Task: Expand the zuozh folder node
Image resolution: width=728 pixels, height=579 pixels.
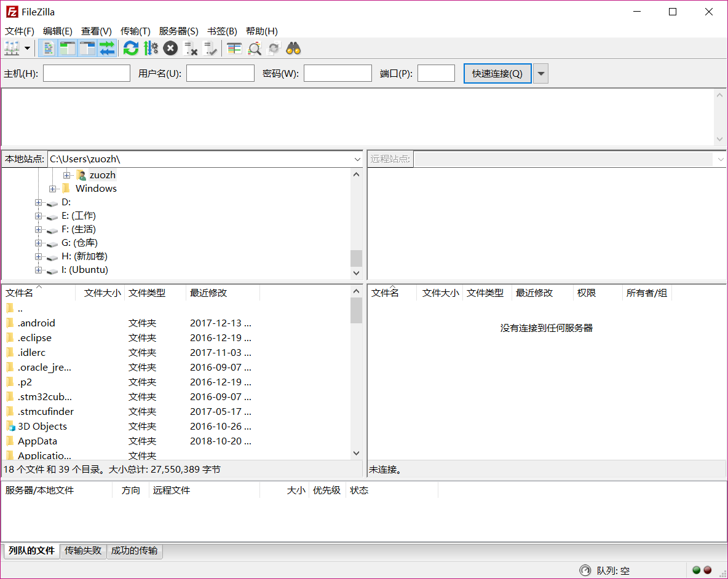Action: tap(67, 175)
